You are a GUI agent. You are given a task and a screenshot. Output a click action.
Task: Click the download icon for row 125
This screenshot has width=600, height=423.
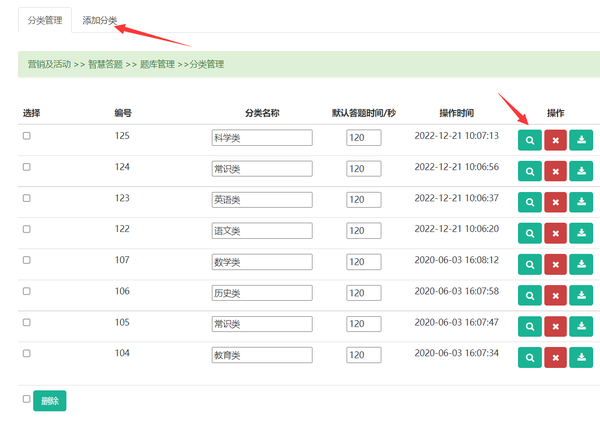[x=581, y=140]
